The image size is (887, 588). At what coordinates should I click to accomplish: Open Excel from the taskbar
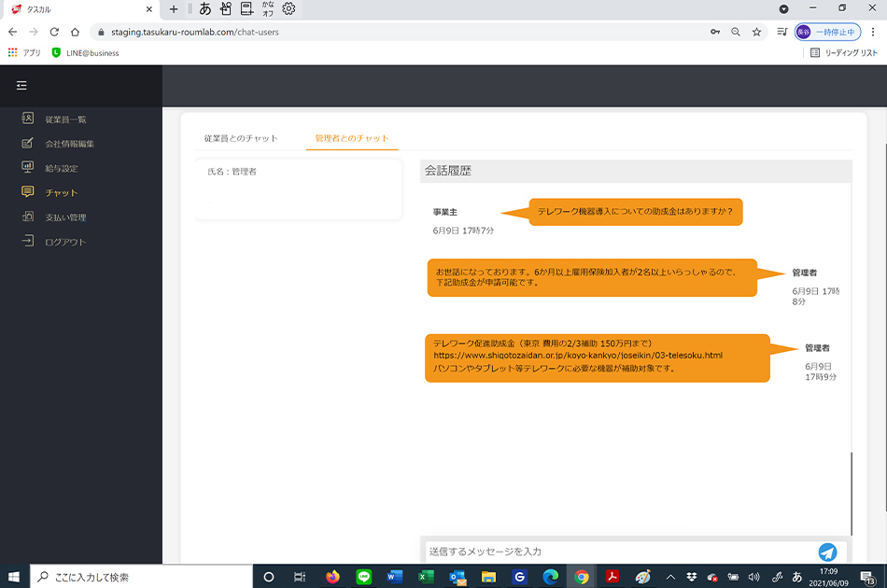(426, 577)
